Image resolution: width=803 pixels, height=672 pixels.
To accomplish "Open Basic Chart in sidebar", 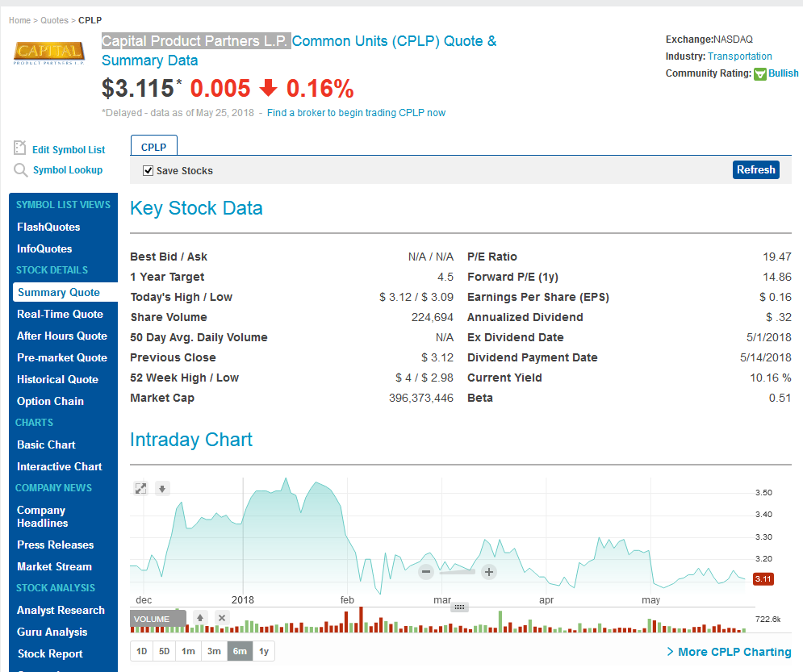I will click(46, 445).
